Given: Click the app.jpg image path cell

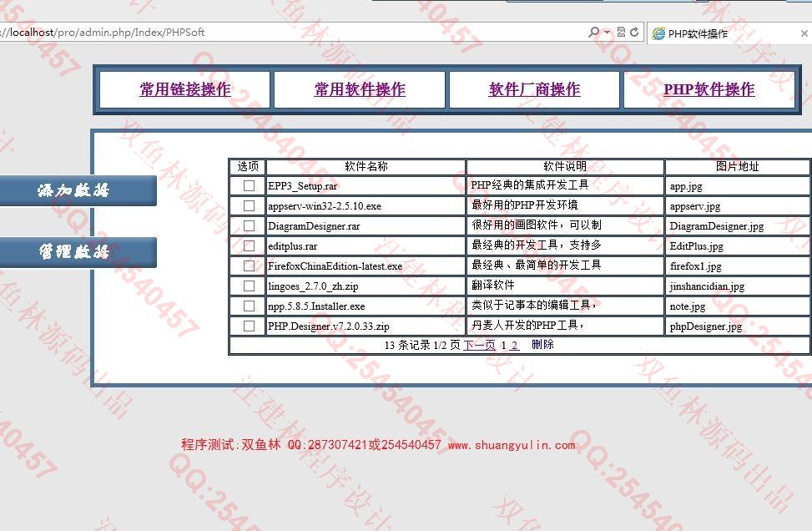Looking at the screenshot, I should [x=738, y=185].
